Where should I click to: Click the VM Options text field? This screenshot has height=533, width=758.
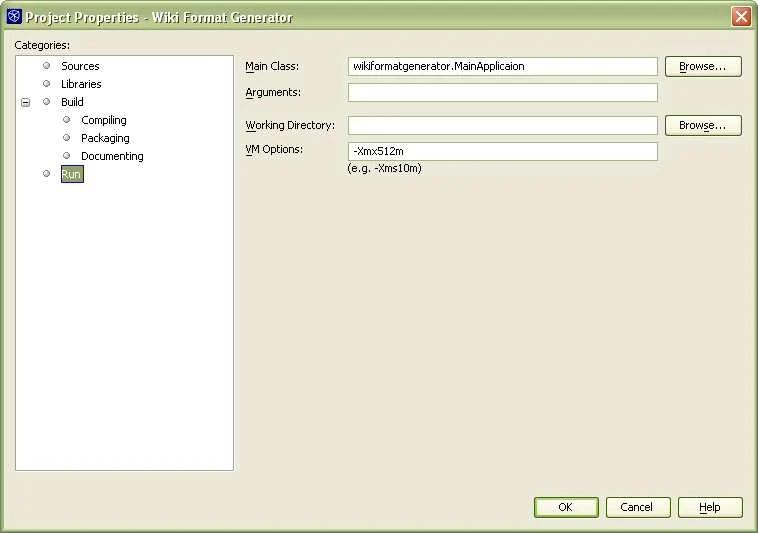[x=502, y=151]
